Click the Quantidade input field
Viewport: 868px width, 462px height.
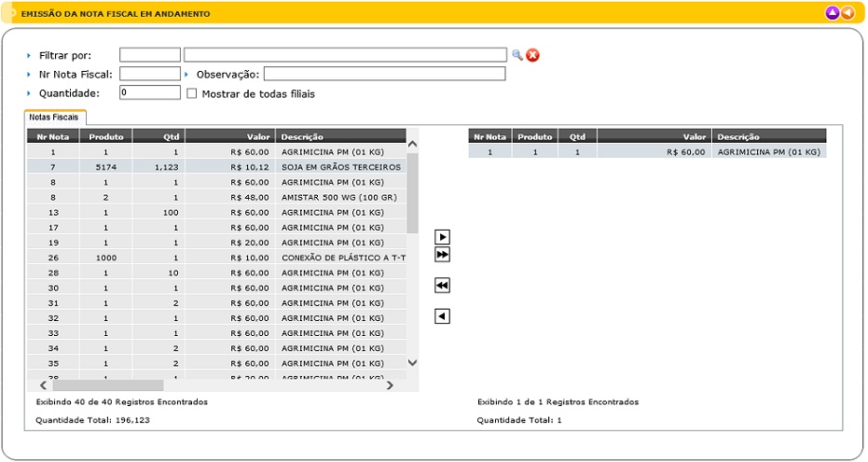(149, 92)
